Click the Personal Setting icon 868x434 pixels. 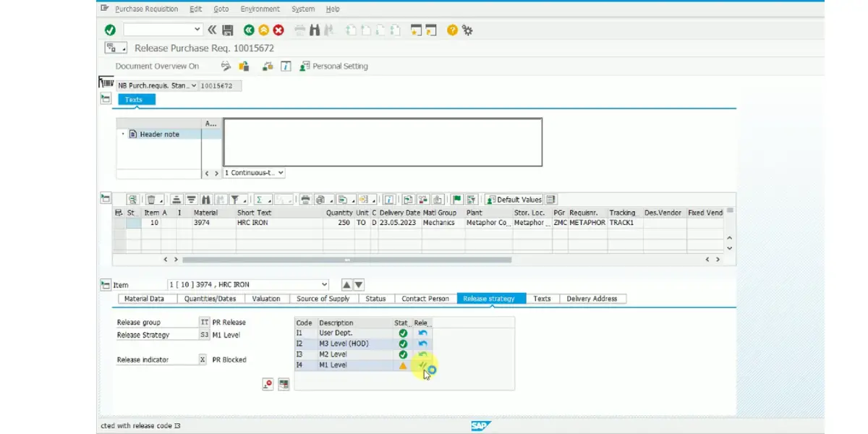(x=305, y=66)
